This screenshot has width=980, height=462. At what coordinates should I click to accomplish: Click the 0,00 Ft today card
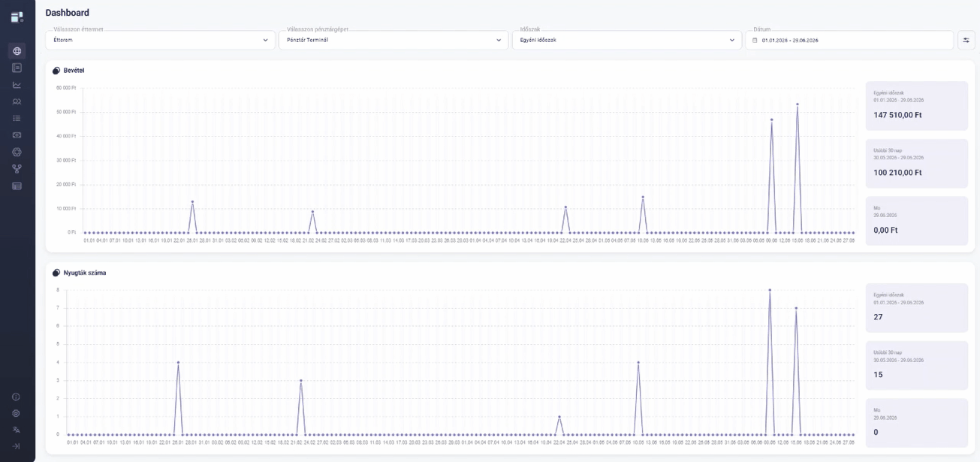click(917, 221)
